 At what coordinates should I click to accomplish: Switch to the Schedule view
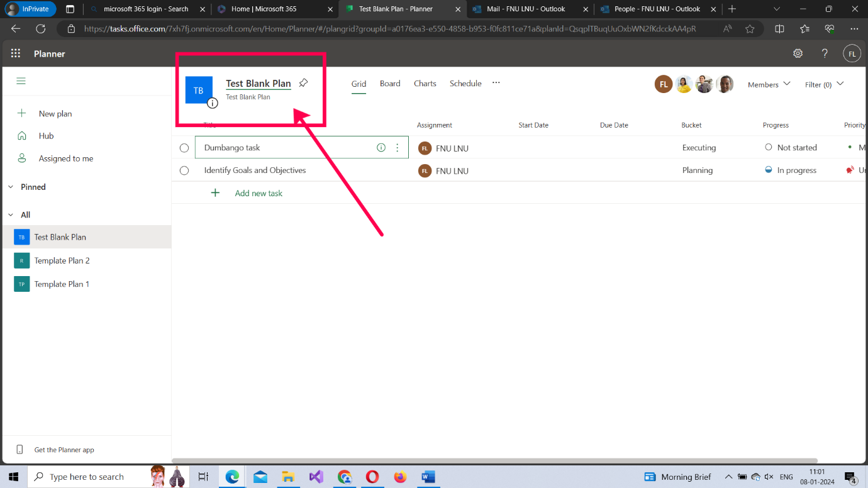(465, 84)
